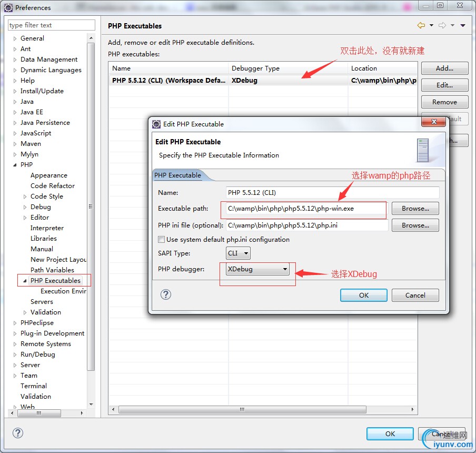
Task: Click the forward navigation arrow icon
Action: pos(442,25)
